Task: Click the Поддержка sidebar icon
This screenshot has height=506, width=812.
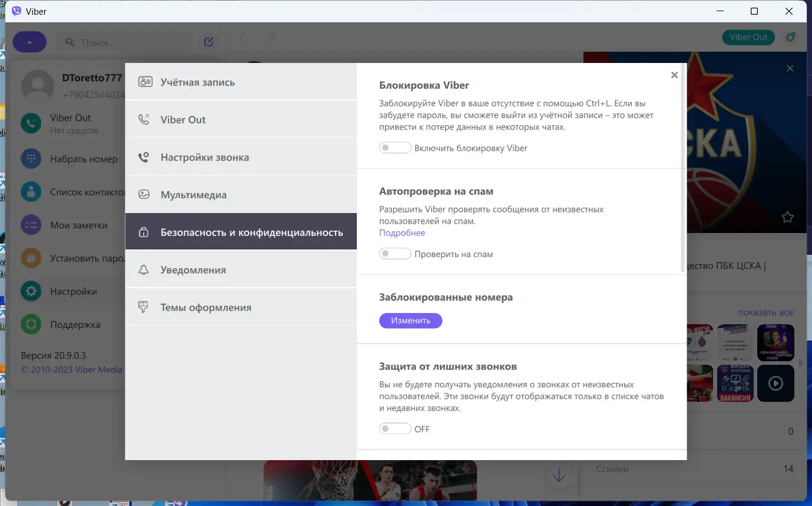Action: (31, 324)
